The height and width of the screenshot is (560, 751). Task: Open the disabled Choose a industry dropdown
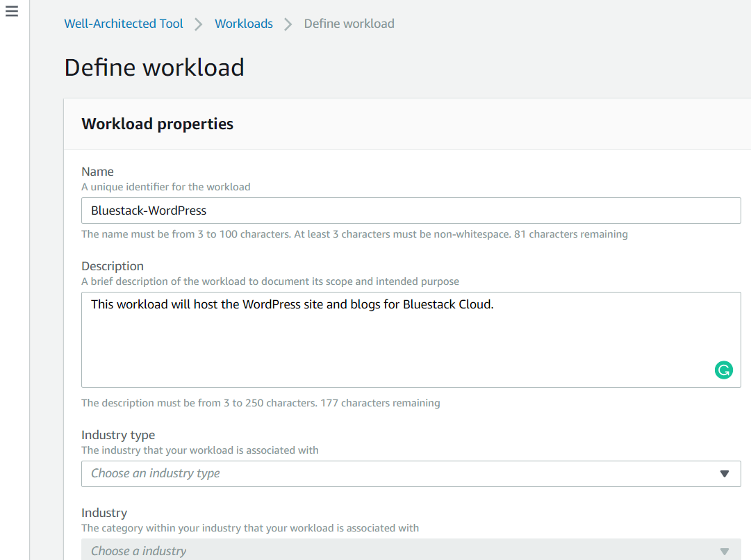[411, 550]
